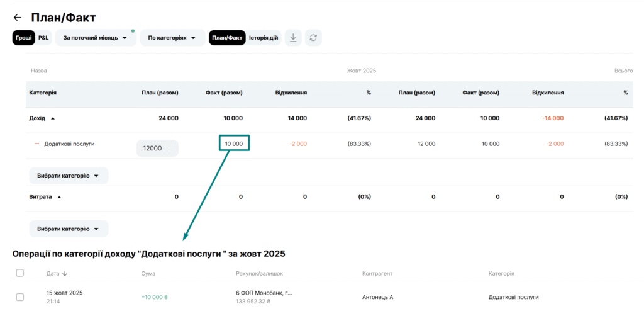Open the Історія дій tab
This screenshot has width=644, height=316.
click(264, 38)
